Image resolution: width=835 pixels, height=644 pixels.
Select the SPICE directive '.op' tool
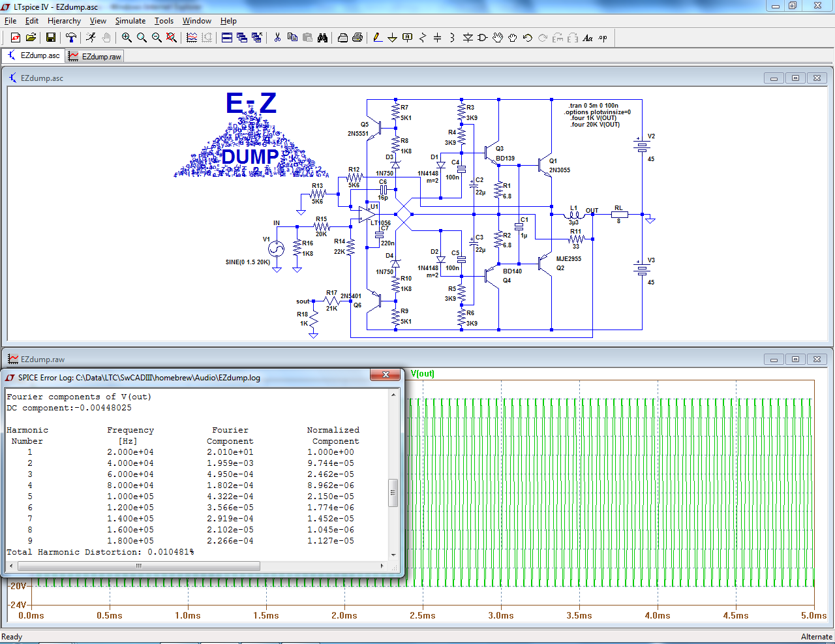(x=603, y=38)
